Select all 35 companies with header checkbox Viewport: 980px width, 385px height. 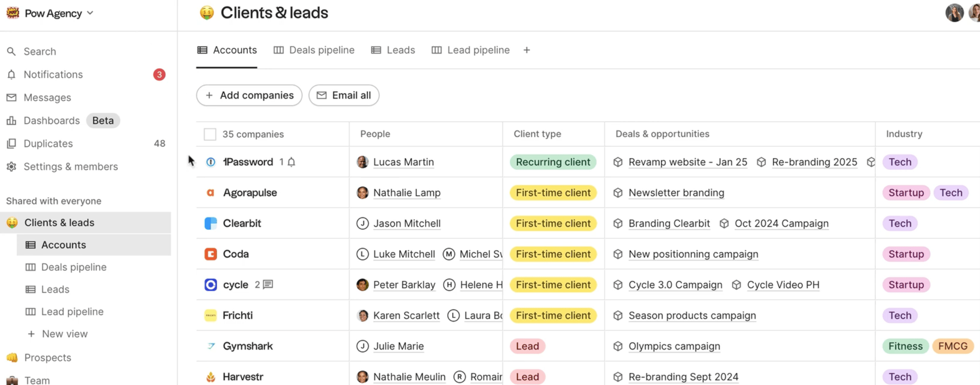(210, 134)
